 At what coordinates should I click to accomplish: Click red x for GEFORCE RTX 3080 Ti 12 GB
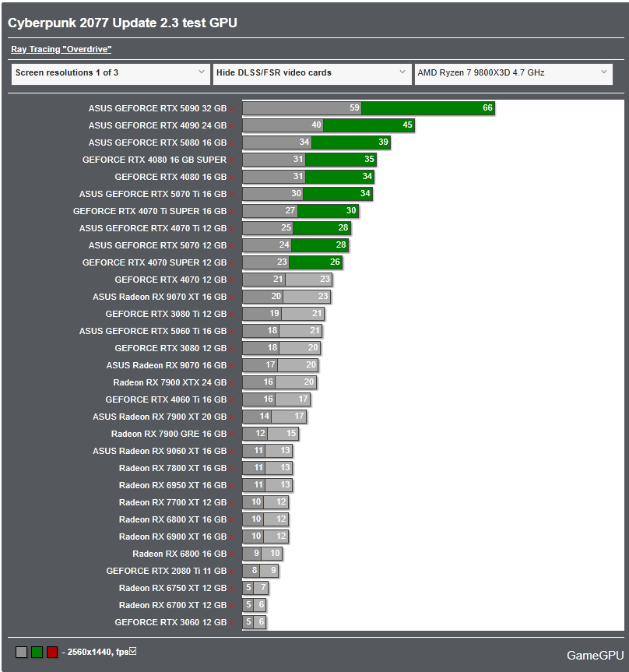click(232, 315)
